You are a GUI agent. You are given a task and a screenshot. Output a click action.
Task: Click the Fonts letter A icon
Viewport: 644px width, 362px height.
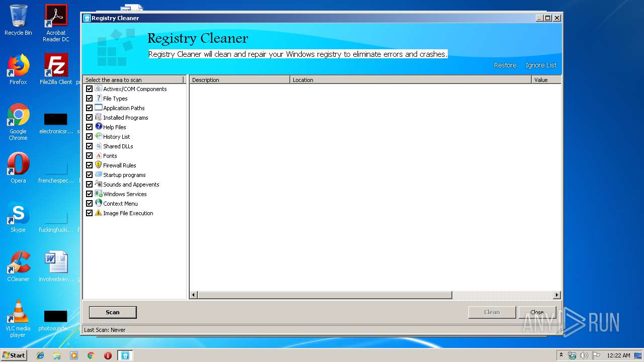click(x=98, y=155)
